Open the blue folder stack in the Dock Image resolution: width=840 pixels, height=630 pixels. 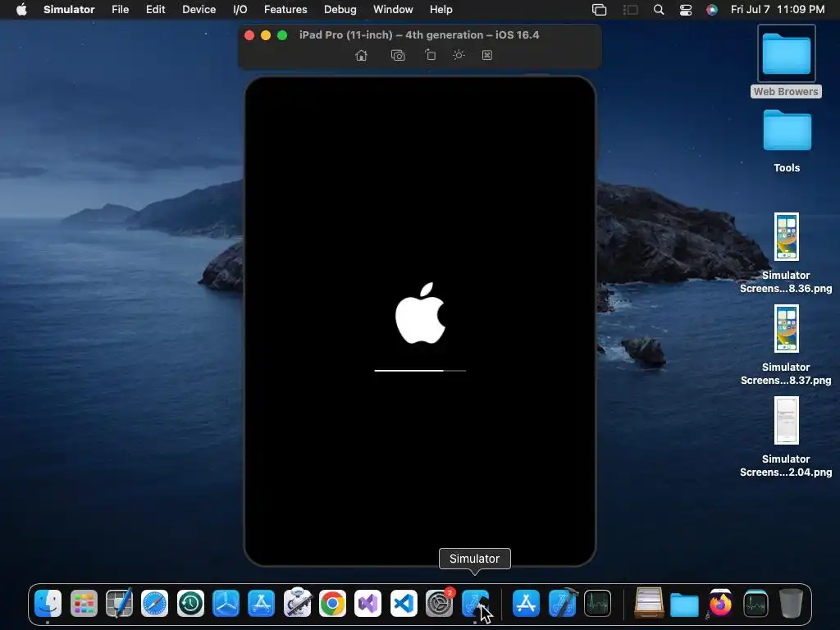685,605
